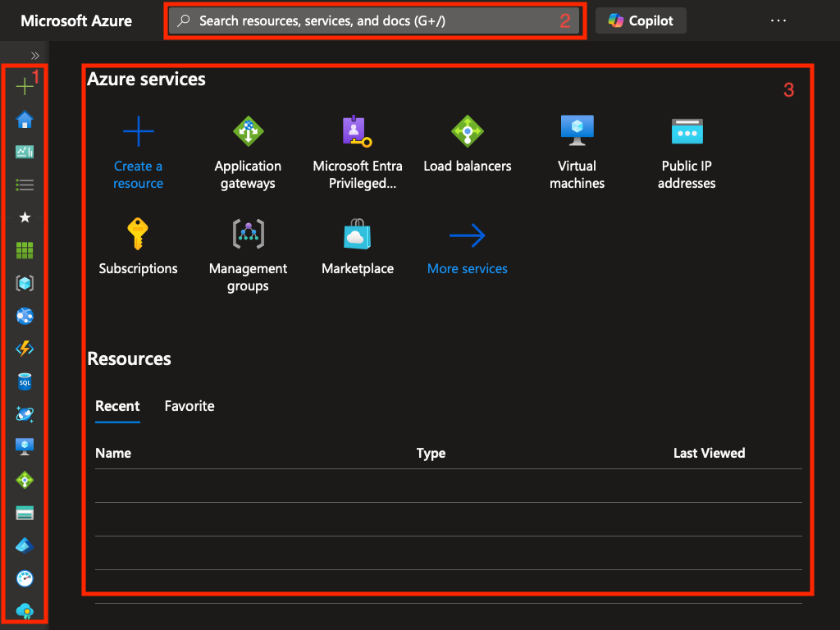Open the Marketplace storefront icon
The width and height of the screenshot is (840, 630).
[358, 234]
